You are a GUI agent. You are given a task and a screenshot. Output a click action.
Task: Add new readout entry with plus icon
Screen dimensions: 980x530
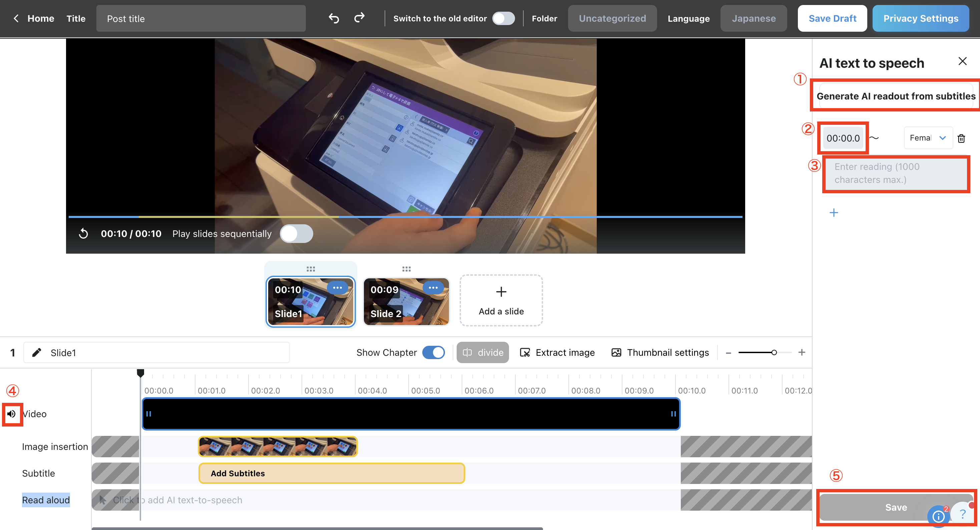834,213
